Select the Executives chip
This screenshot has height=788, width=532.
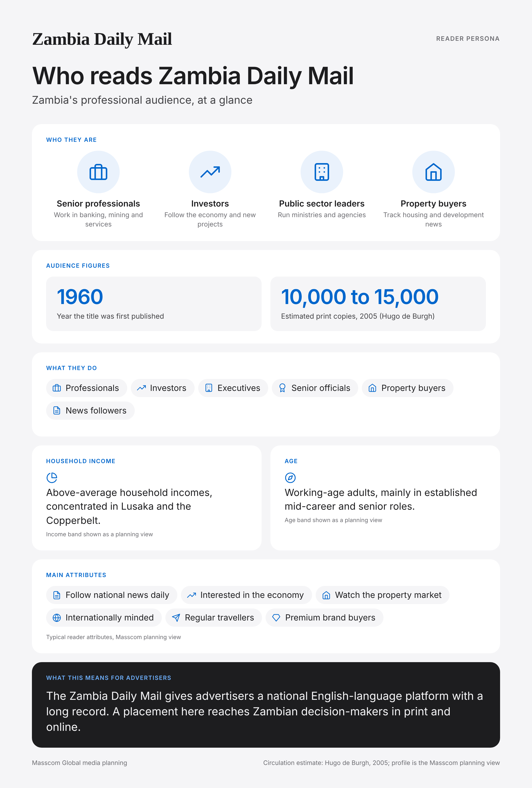click(233, 388)
